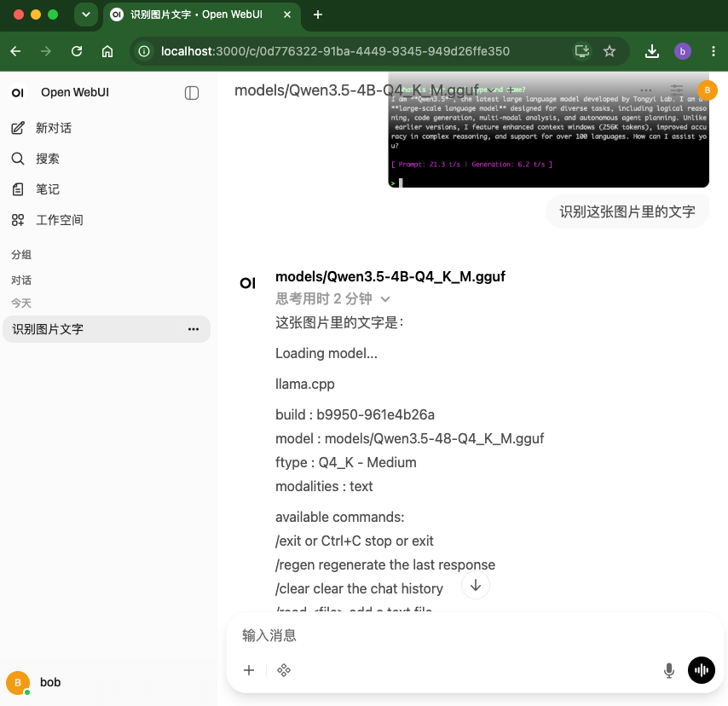Expand the 思考用时 2 分钟 reasoning section
728x706 pixels.
332,298
